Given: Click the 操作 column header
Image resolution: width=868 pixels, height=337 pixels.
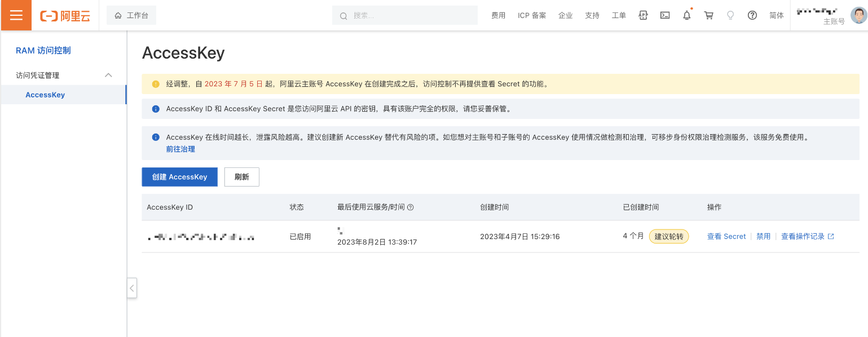Looking at the screenshot, I should [x=714, y=207].
